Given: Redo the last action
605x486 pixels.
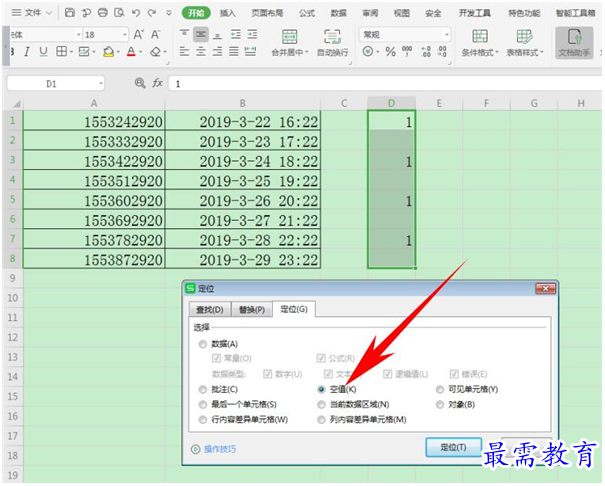Looking at the screenshot, I should click(x=152, y=13).
